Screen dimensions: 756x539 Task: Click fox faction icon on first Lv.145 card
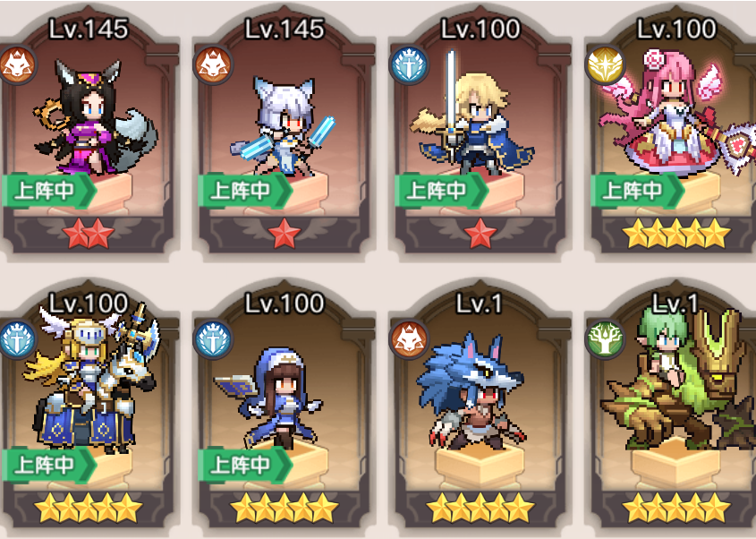17,65
